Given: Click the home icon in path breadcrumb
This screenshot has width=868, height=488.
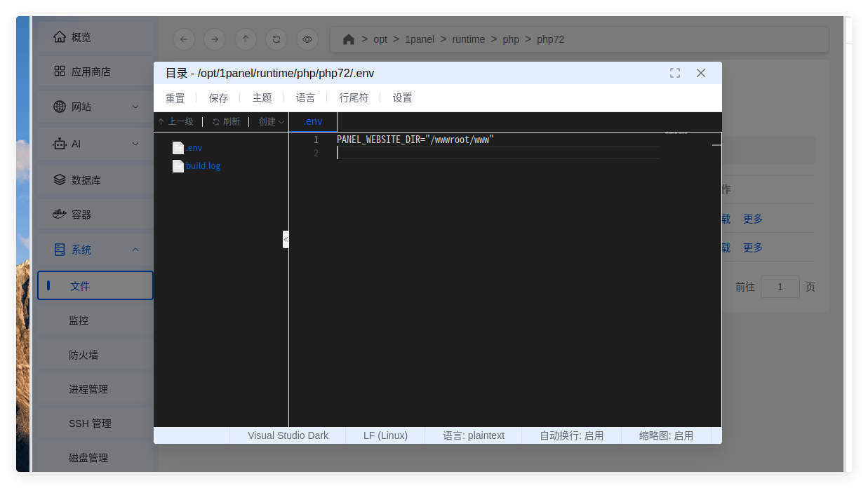Looking at the screenshot, I should 348,39.
